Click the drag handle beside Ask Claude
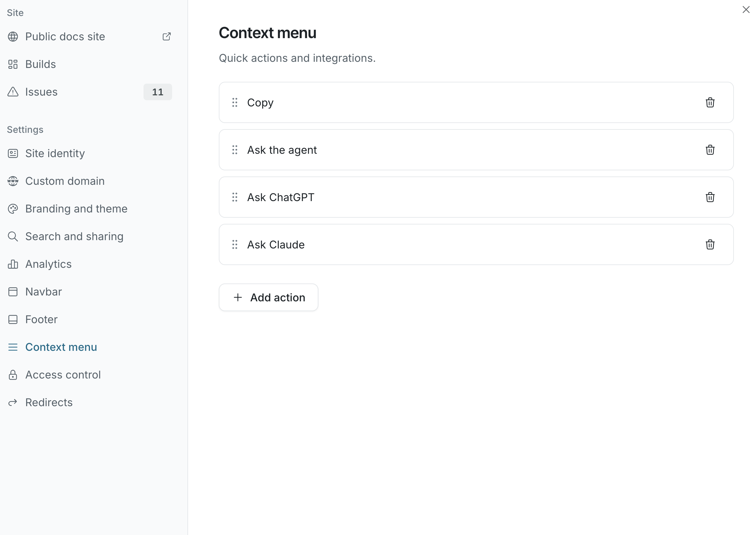This screenshot has width=756, height=535. (x=235, y=244)
